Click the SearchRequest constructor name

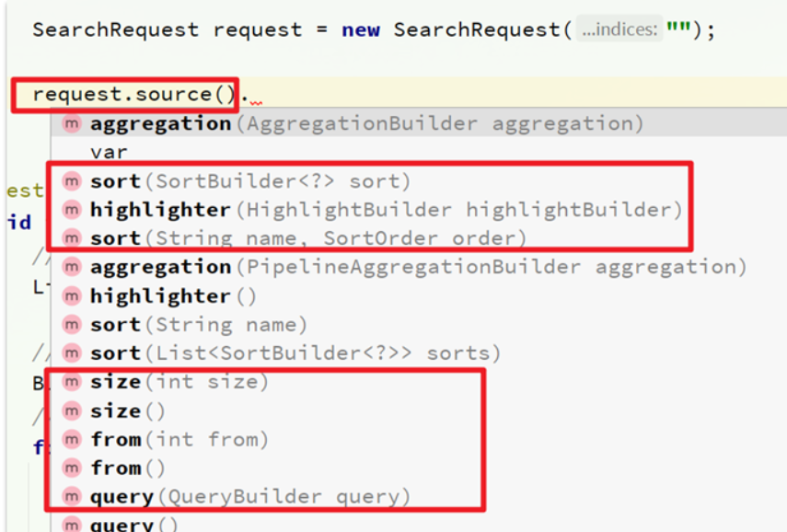pyautogui.click(x=476, y=29)
